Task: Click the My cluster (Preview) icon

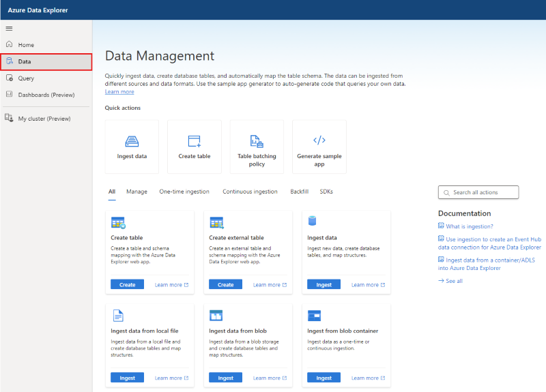Action: [x=9, y=118]
